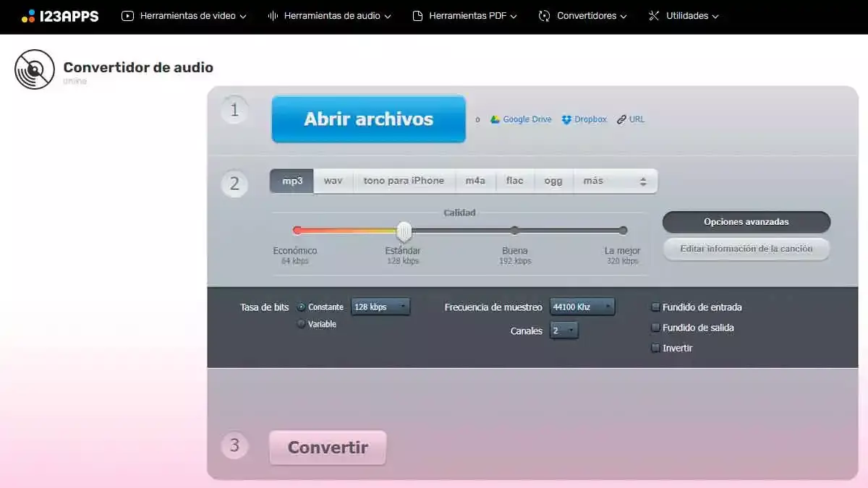Click the audio converter disc icon
Image resolution: width=868 pixels, height=488 pixels.
pos(35,69)
